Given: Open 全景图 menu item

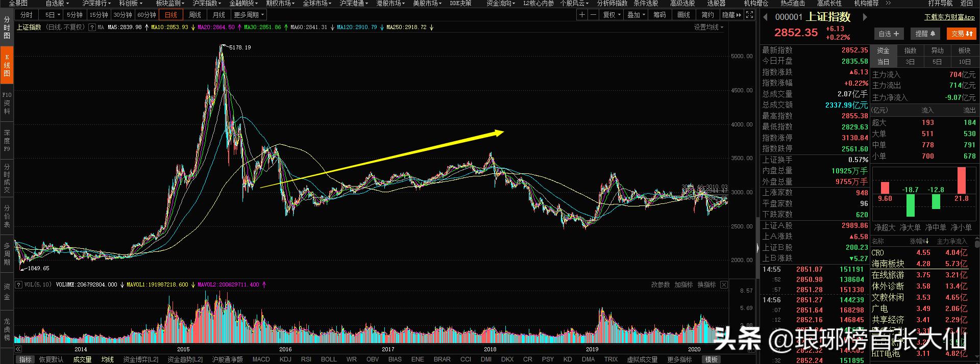Looking at the screenshot, I should (x=18, y=3).
